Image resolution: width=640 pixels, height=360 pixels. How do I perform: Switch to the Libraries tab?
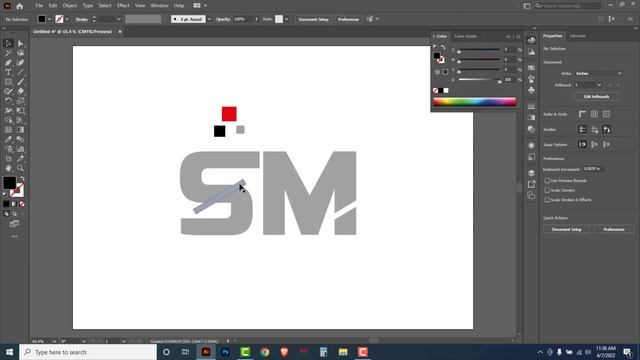point(578,36)
